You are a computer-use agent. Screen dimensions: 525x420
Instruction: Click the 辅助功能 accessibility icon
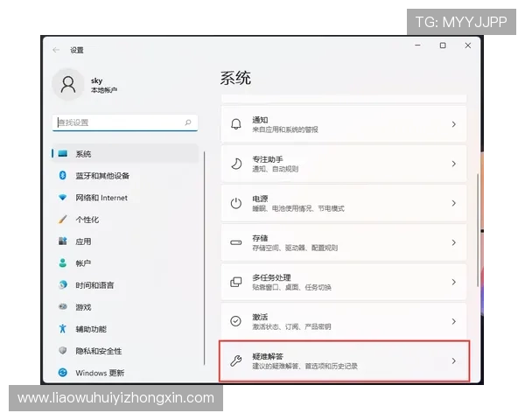pyautogui.click(x=63, y=329)
